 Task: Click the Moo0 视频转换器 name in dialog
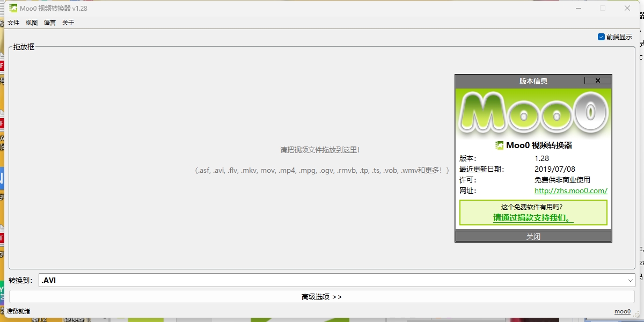(x=539, y=145)
